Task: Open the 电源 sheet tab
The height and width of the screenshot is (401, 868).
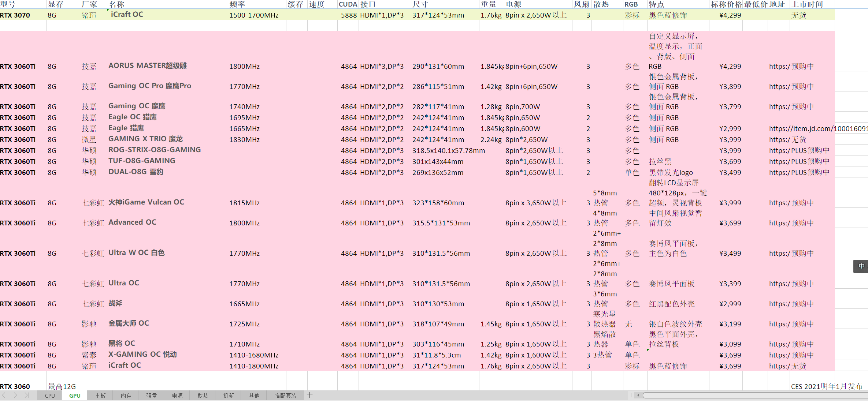Action: (x=177, y=396)
